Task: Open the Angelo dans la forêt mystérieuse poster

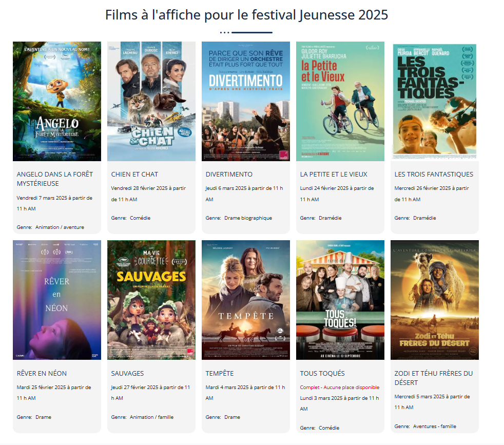Action: tap(57, 101)
